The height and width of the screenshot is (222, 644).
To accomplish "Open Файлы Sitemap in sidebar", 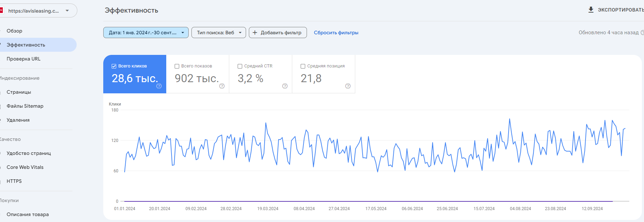I will [x=25, y=106].
